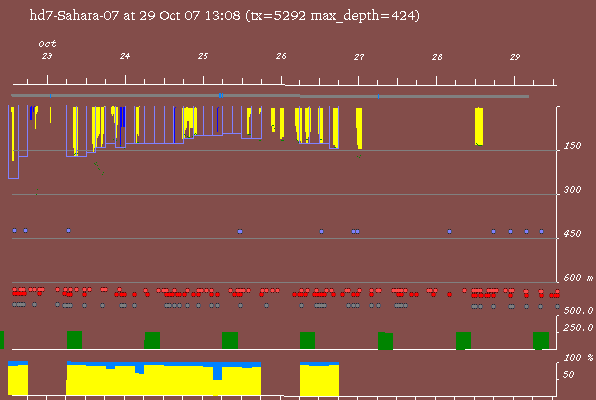The width and height of the screenshot is (596, 400).
Task: Select the "23" date label on the time axis
Action: point(47,56)
